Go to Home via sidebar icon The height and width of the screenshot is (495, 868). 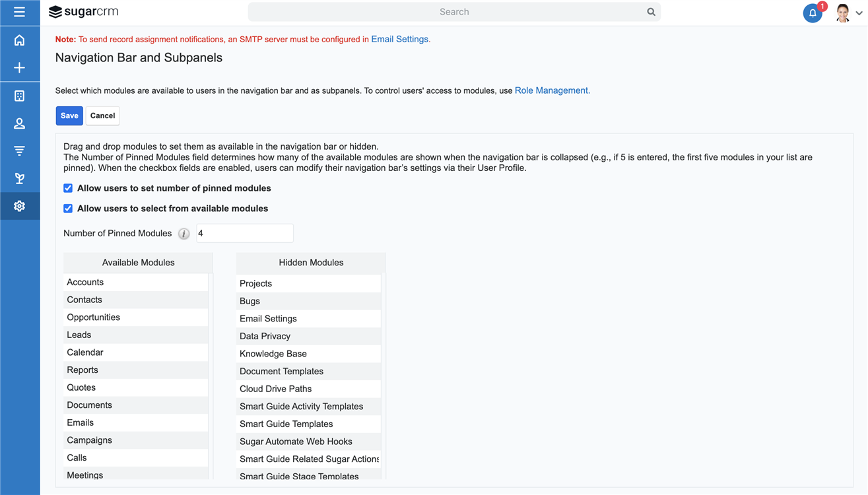click(x=19, y=40)
